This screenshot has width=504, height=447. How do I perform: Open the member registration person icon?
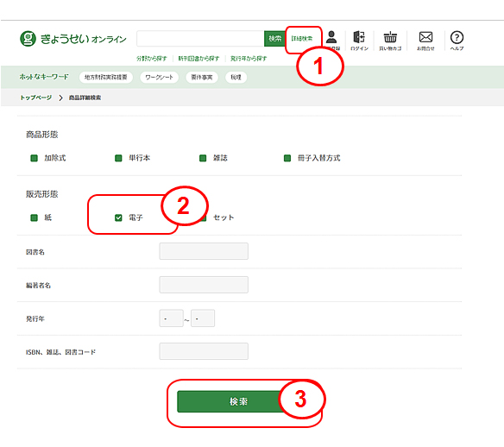[331, 38]
